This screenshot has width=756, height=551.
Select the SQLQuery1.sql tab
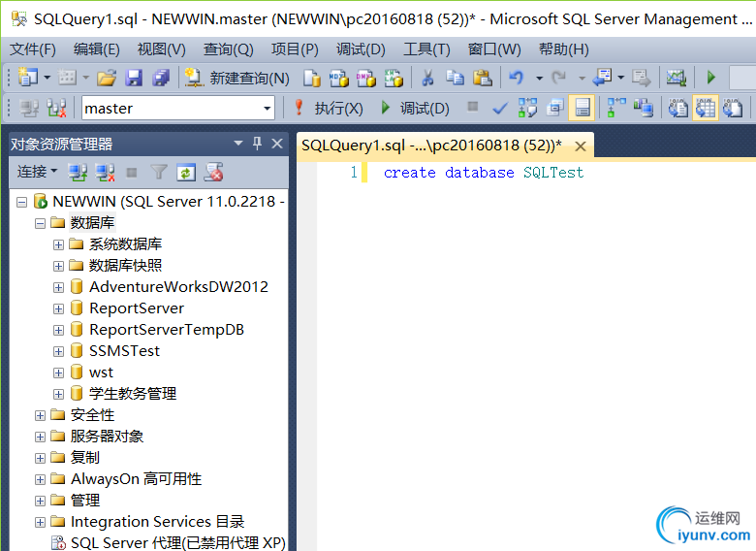[431, 146]
